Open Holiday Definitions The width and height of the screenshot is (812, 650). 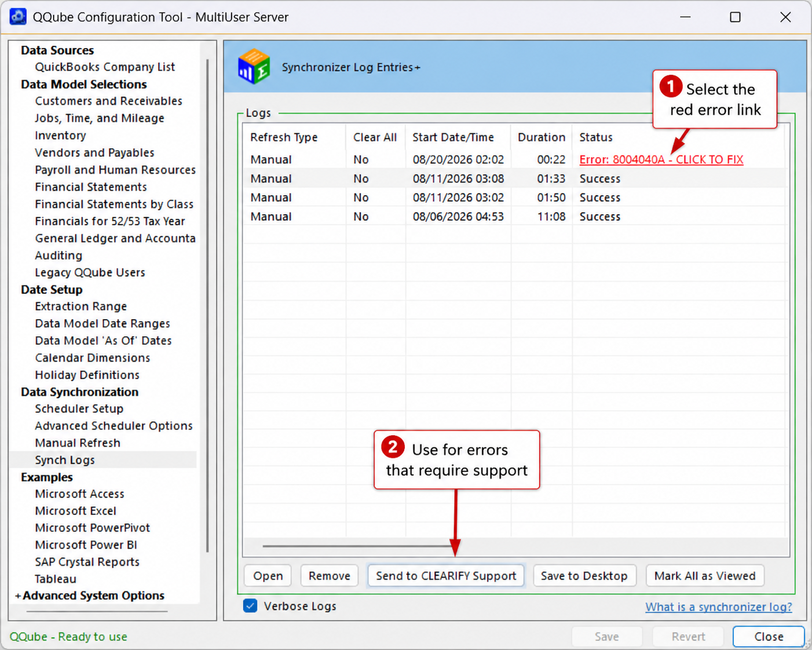pyautogui.click(x=87, y=375)
